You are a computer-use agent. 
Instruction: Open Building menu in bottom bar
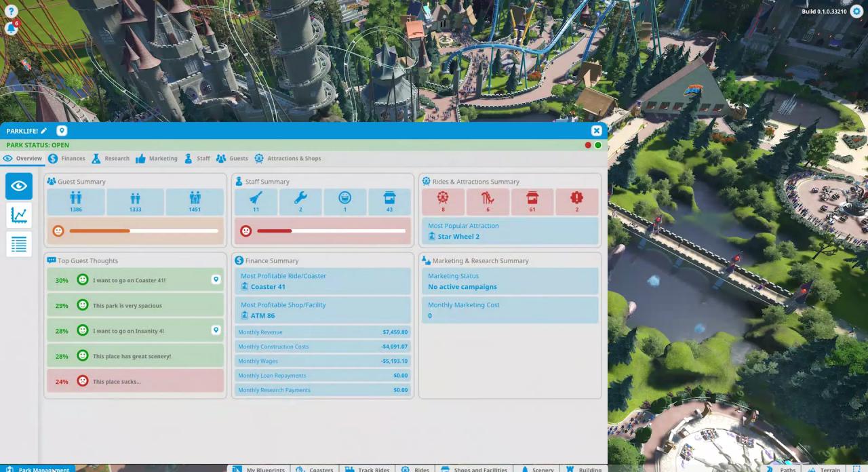pos(584,469)
